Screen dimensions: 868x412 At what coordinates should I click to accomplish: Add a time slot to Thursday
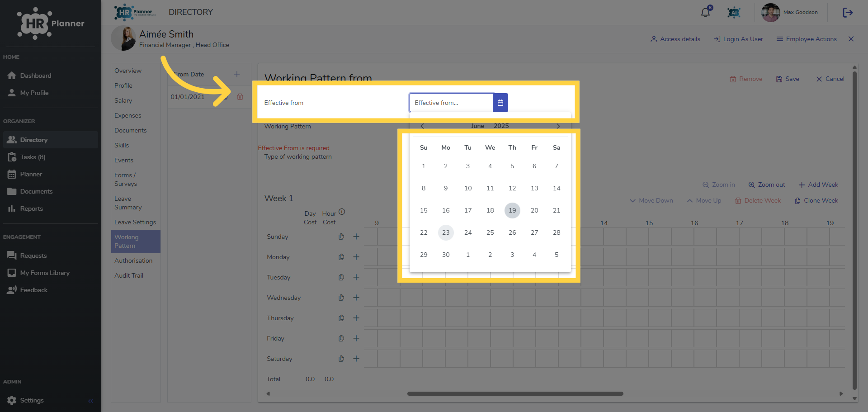(356, 318)
